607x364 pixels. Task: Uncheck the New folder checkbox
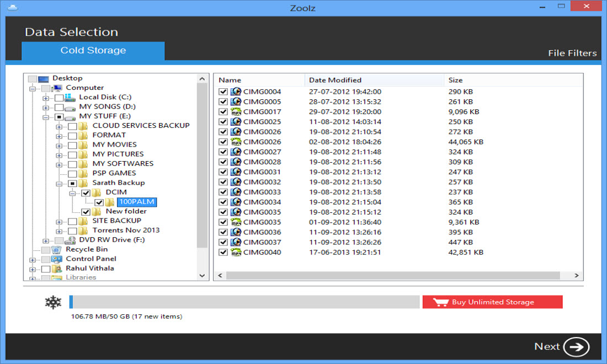[x=86, y=211]
